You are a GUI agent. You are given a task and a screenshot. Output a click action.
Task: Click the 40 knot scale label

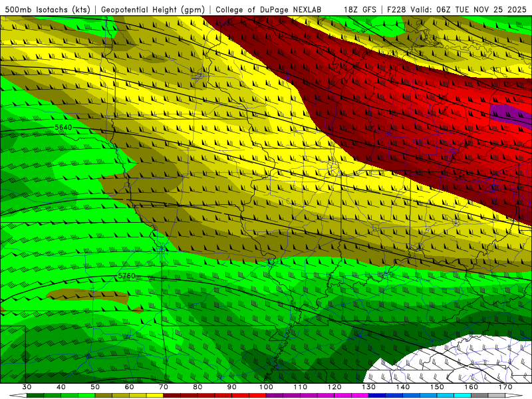61,387
